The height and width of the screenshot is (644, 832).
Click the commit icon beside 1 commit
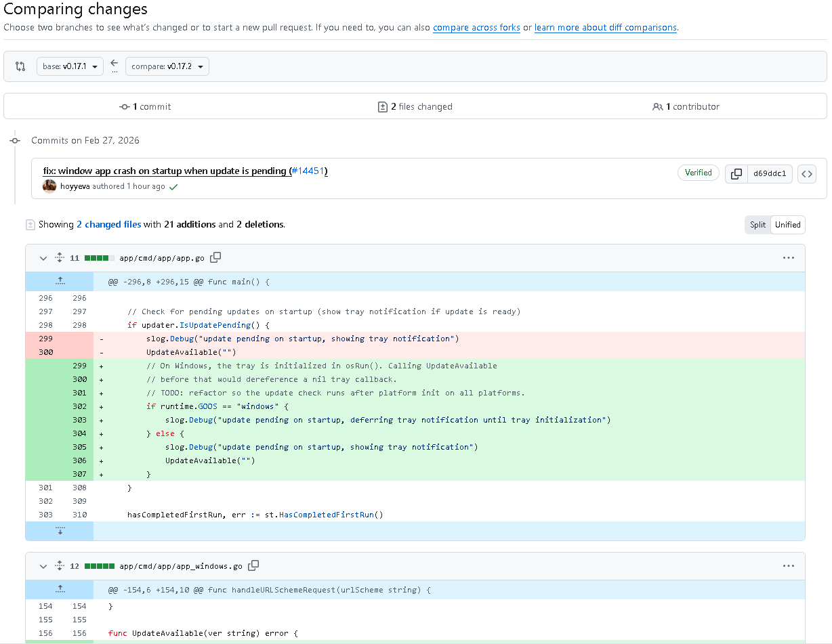(x=125, y=106)
